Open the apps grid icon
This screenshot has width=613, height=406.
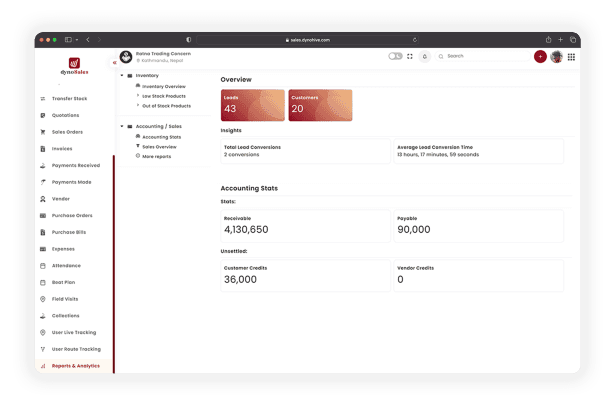coord(571,57)
